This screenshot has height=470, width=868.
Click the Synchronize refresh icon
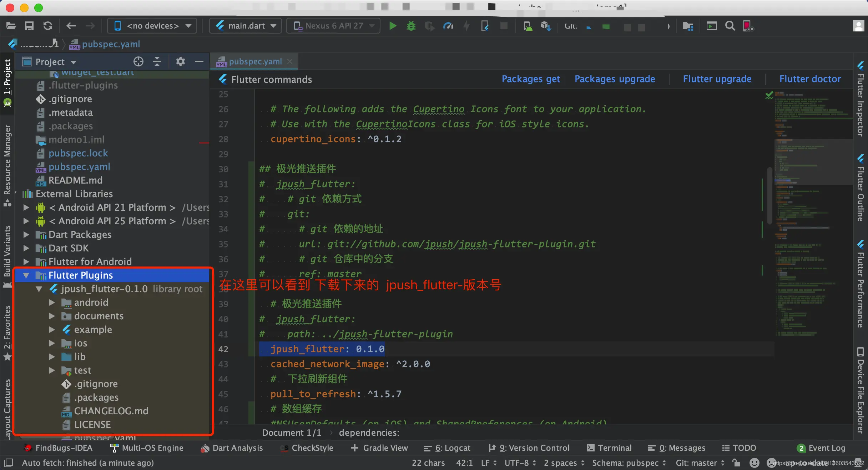[48, 26]
